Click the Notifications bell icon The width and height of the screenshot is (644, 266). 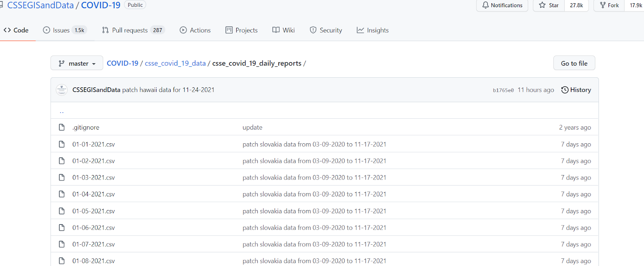pos(486,5)
